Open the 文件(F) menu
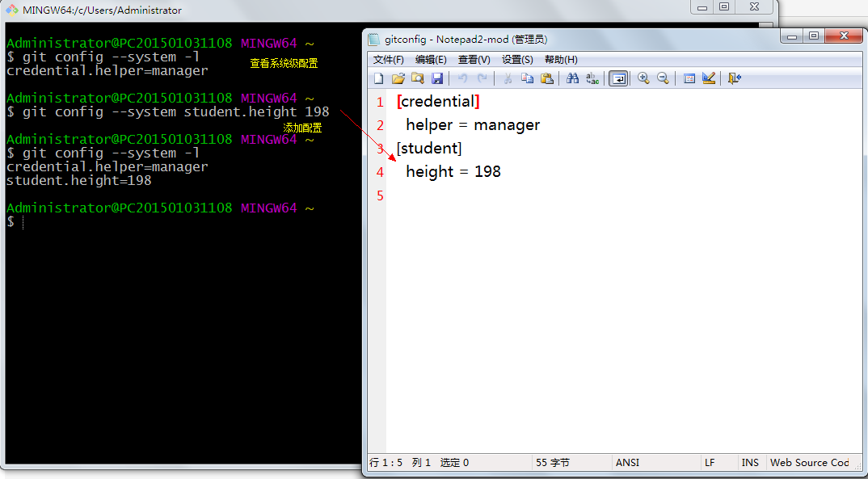868x479 pixels. [x=389, y=60]
